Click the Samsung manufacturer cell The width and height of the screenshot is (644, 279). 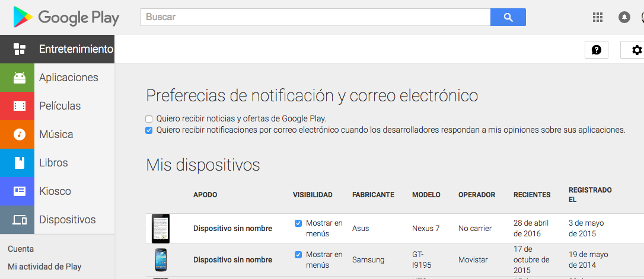tap(368, 259)
